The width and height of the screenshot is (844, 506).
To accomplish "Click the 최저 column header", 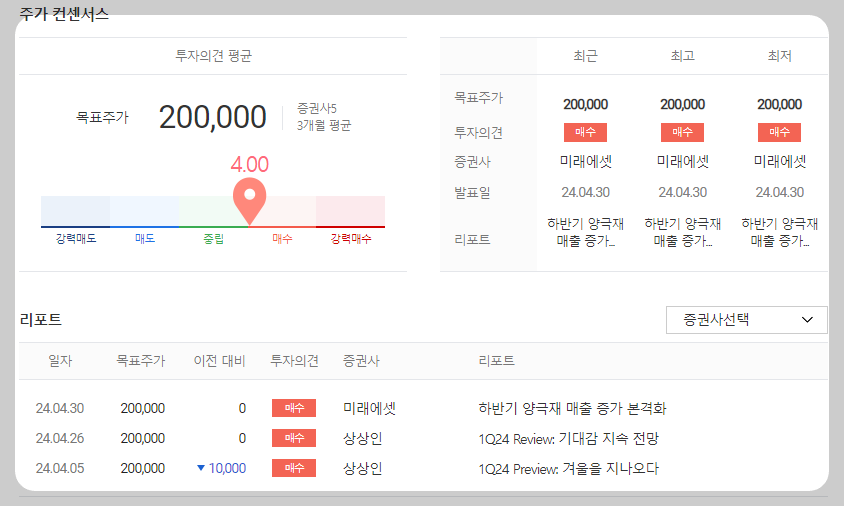I will pos(779,56).
